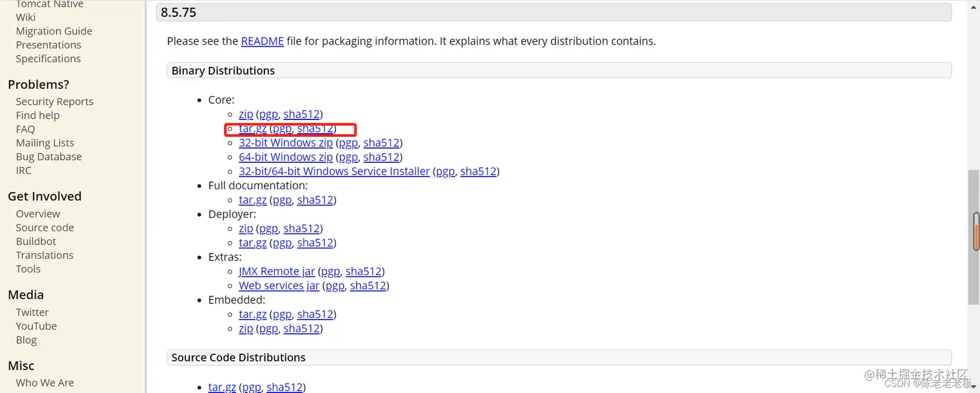Open Source code sidebar link

pos(45,228)
